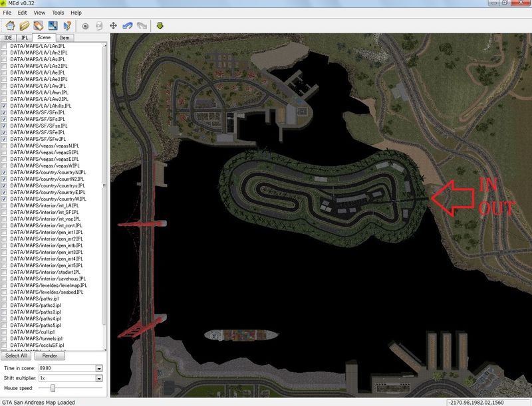Switch to the IPL tab
This screenshot has height=406, width=532.
pyautogui.click(x=25, y=38)
